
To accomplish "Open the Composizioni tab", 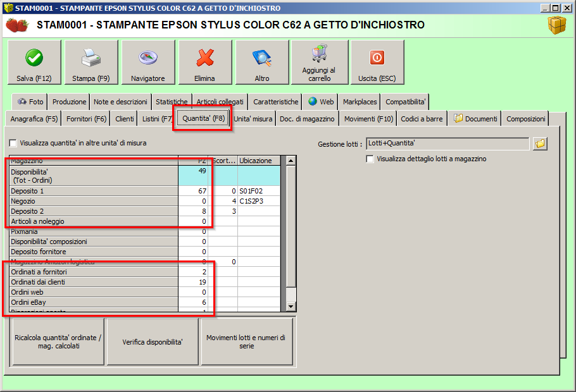I will coord(525,119).
